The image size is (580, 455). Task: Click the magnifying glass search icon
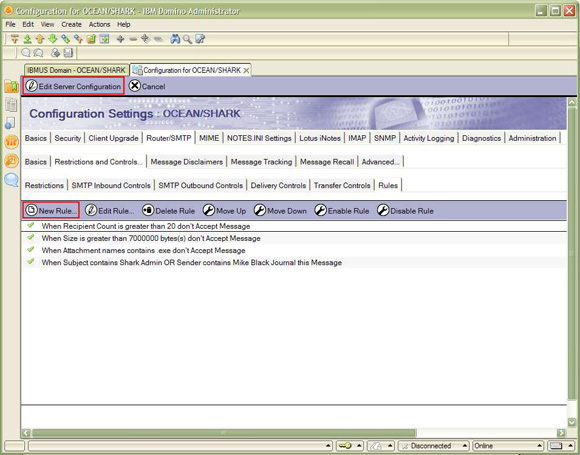pos(188,39)
